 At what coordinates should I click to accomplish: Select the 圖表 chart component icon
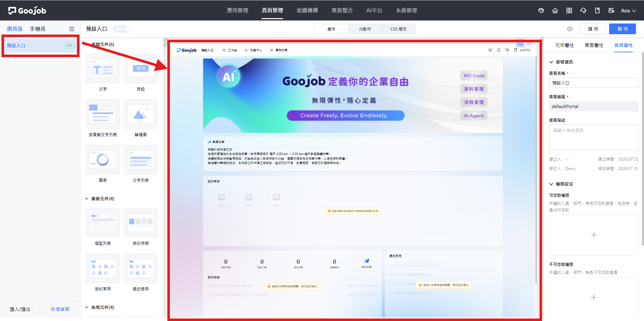(x=103, y=160)
